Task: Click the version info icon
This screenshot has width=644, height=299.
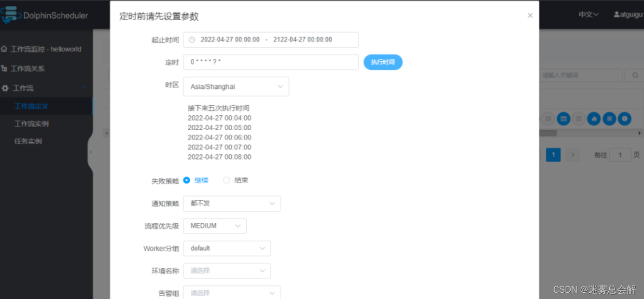Action: [625, 119]
